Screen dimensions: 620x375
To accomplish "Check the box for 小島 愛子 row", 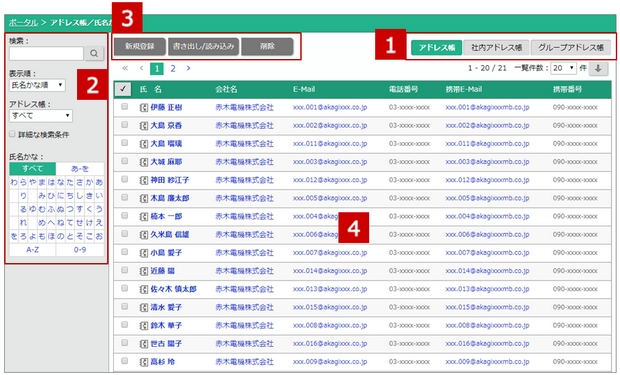I will [x=125, y=252].
